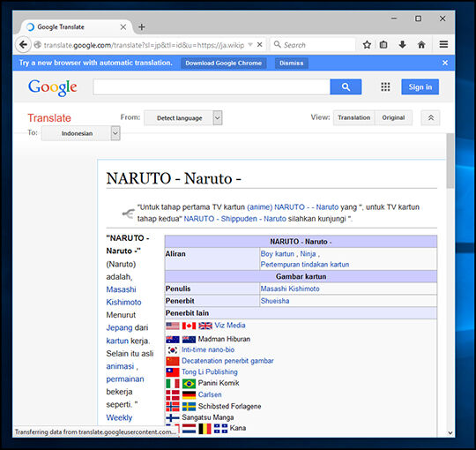476x450 pixels.
Task: Open the Tong Li Publishing link
Action: (x=210, y=371)
